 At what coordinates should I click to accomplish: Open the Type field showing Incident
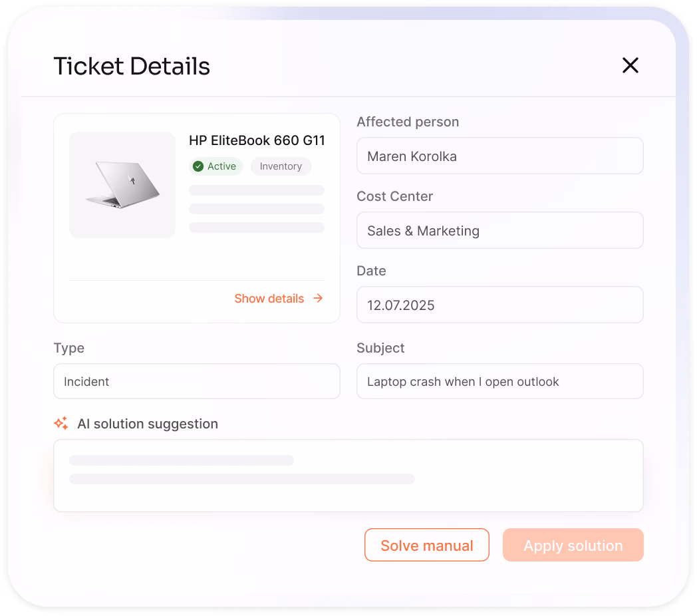tap(196, 381)
